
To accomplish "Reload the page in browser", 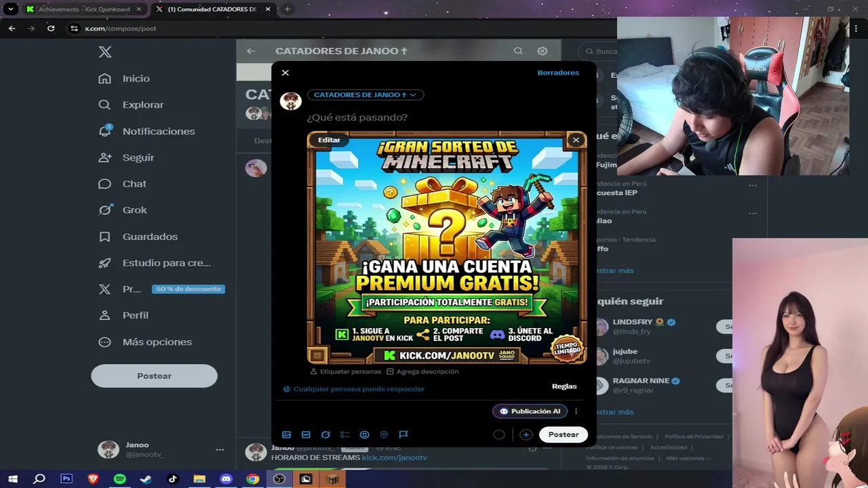I will [51, 28].
